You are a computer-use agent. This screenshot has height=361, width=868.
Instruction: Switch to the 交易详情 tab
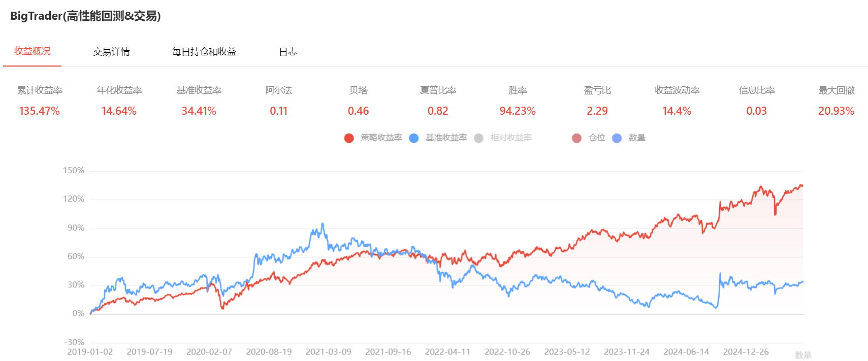tap(111, 52)
